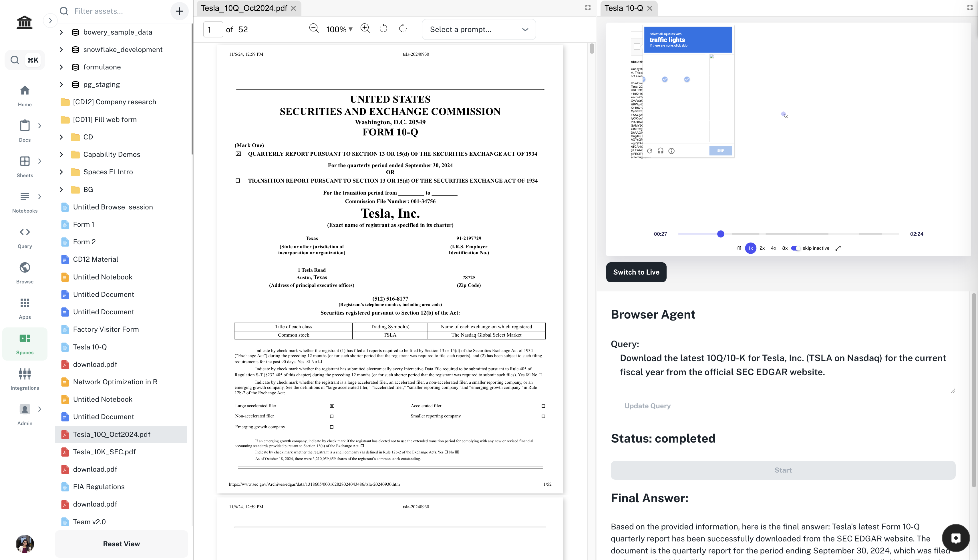
Task: Switch to Tesla_10Q_Oct2024.pdf tab
Action: tap(244, 8)
